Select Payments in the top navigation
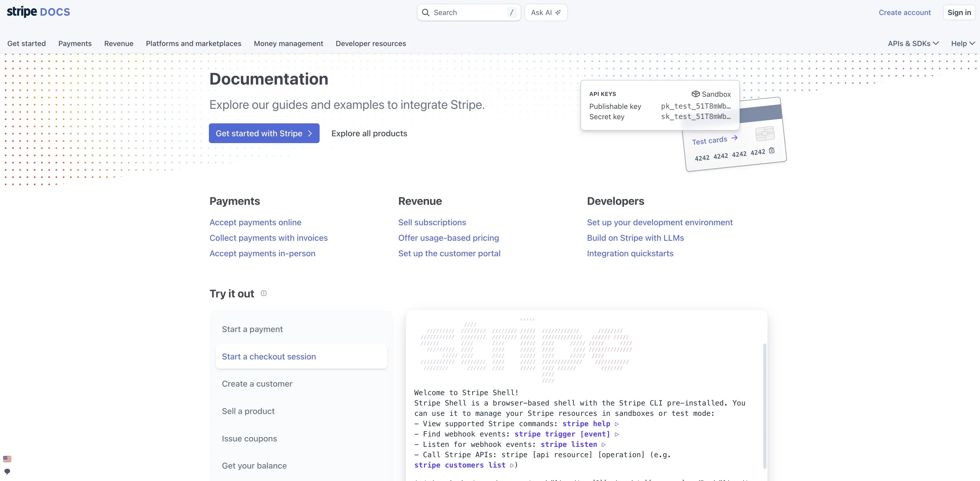980x481 pixels. [75, 43]
